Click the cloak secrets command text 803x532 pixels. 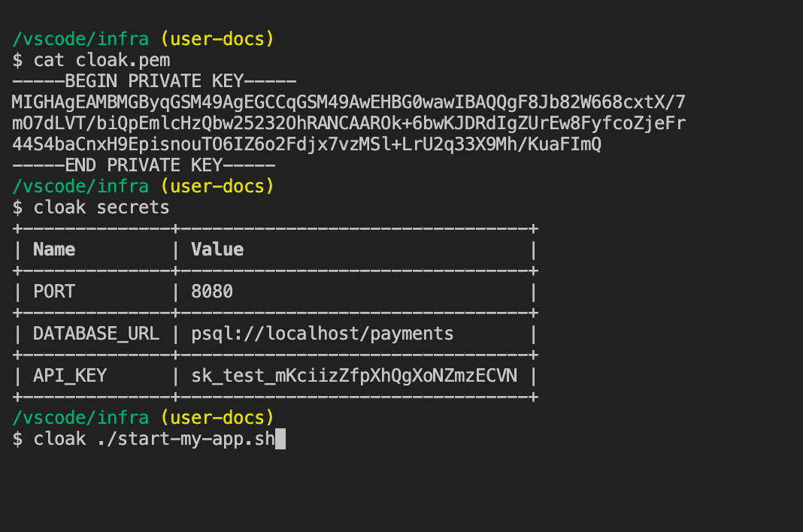point(102,207)
